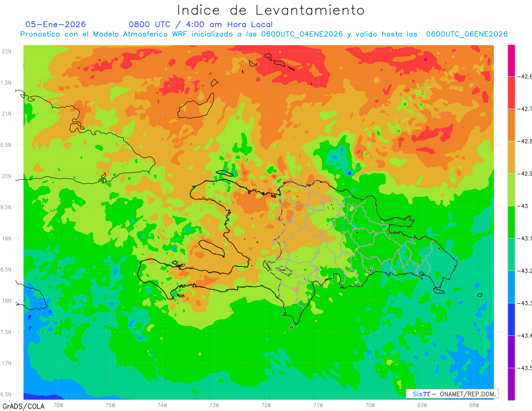This screenshot has height=411, width=532.
Task: Select the teal legend swatch below -43.1
Action: 511,254
